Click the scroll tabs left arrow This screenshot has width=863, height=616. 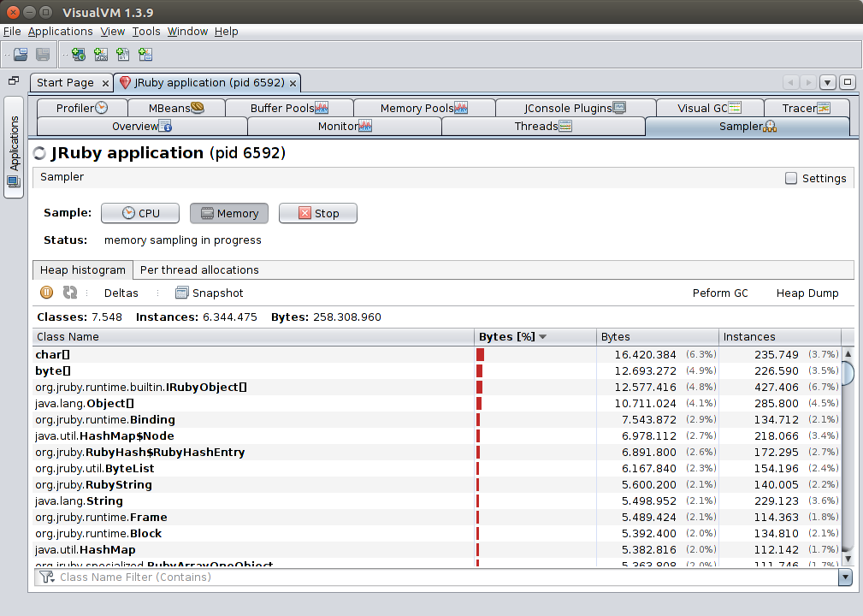point(791,83)
